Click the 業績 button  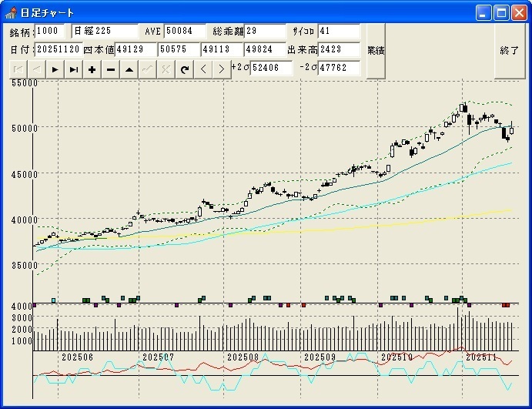(375, 50)
